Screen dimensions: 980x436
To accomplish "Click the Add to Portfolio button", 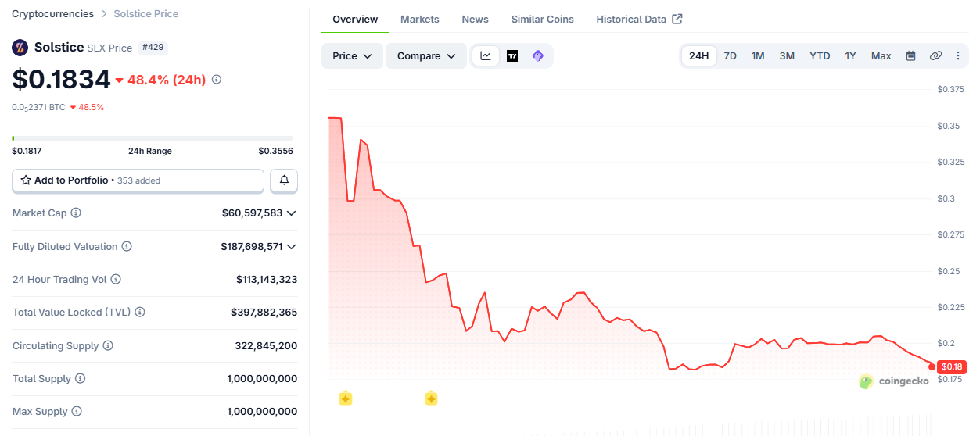I will click(x=138, y=180).
